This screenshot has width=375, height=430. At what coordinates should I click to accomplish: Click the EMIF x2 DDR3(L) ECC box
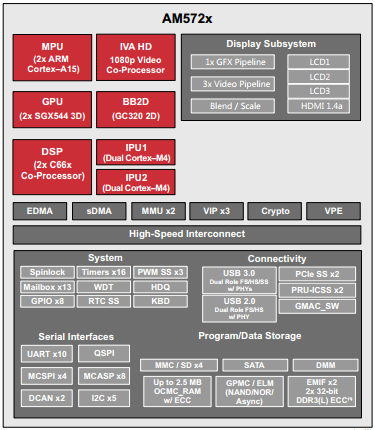tap(322, 392)
